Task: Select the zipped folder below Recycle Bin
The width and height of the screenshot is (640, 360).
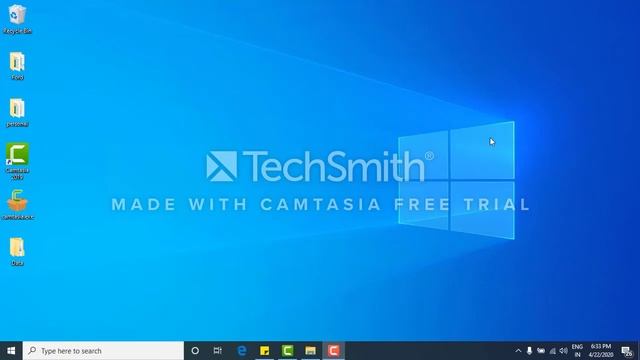Action: (x=17, y=66)
